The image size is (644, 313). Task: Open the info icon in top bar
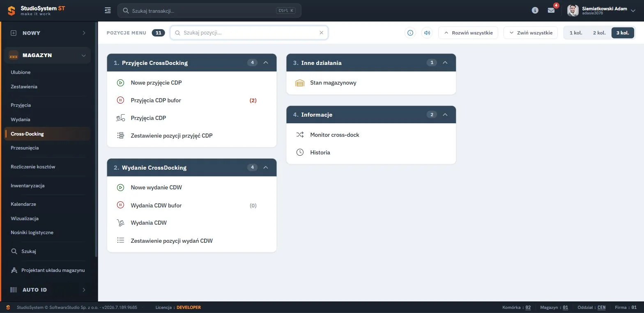535,11
